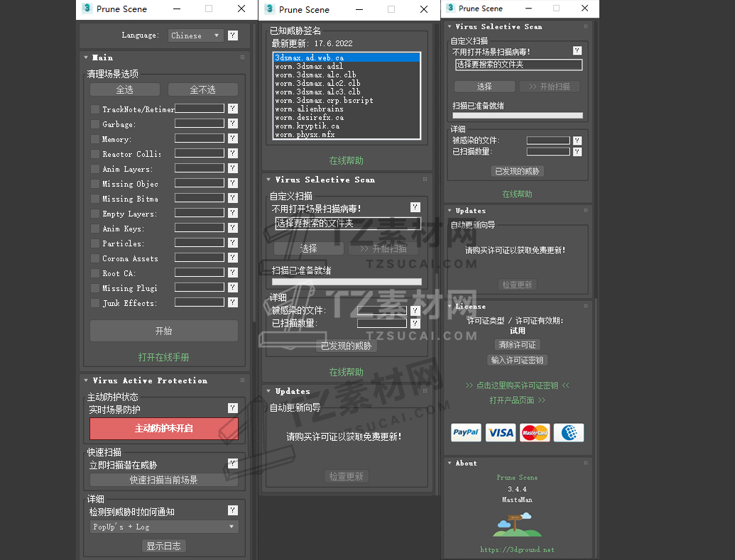
Task: Open the PopUp's + Log notification dropdown
Action: coord(164,527)
